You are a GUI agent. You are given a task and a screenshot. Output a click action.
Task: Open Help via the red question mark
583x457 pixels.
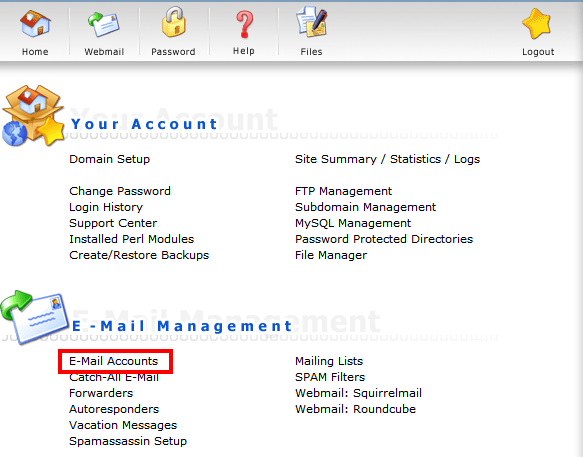click(244, 24)
